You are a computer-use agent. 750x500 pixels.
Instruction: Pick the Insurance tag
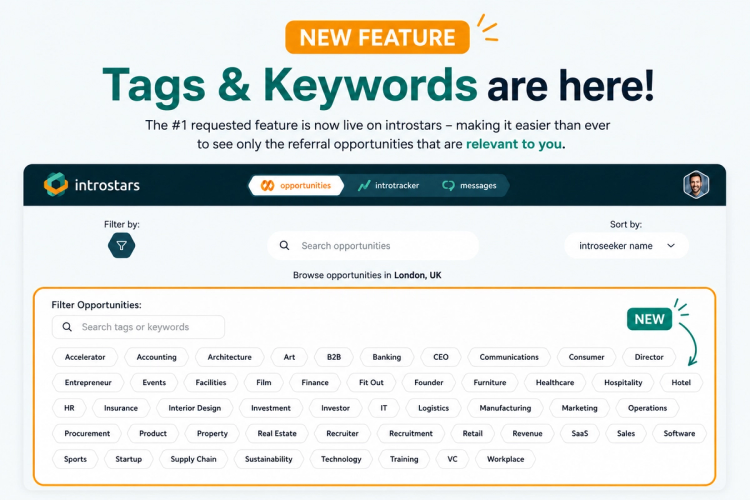click(121, 408)
